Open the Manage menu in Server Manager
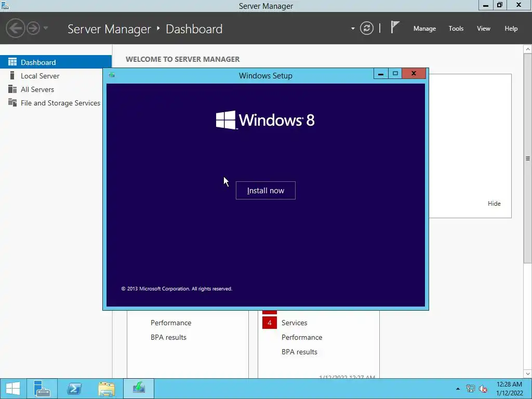The image size is (532, 399). pos(424,29)
